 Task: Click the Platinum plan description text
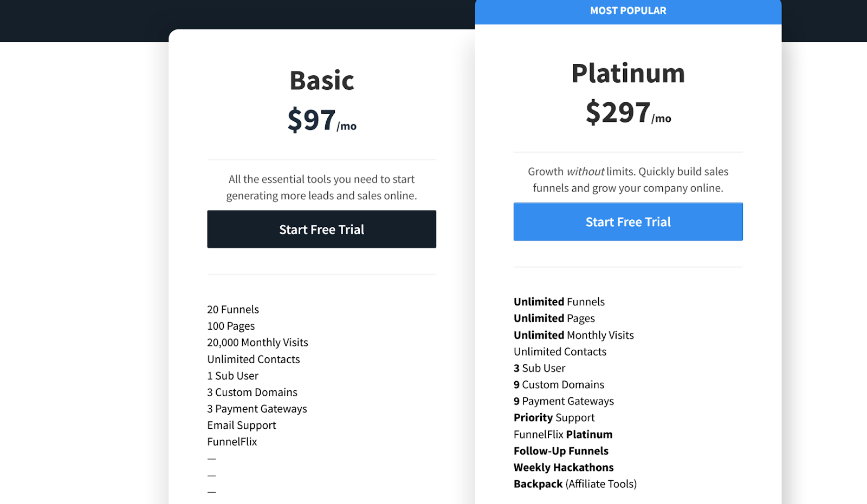628,180
